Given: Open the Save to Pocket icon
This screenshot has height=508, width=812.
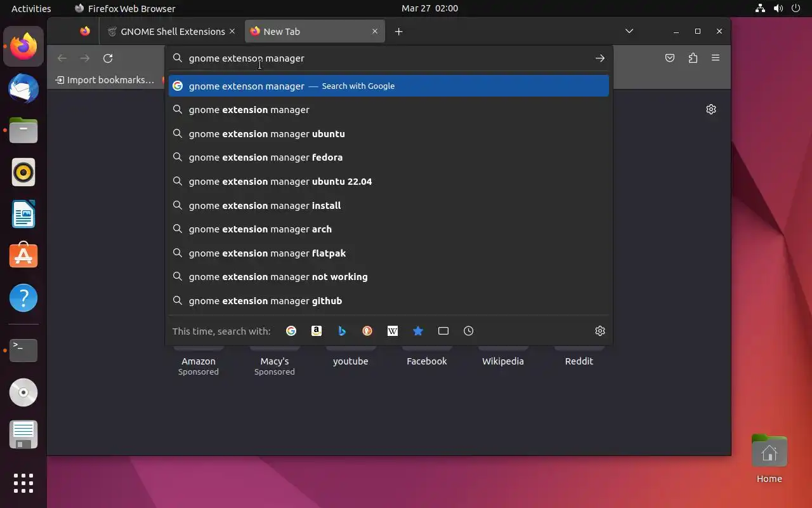Looking at the screenshot, I should [670, 58].
